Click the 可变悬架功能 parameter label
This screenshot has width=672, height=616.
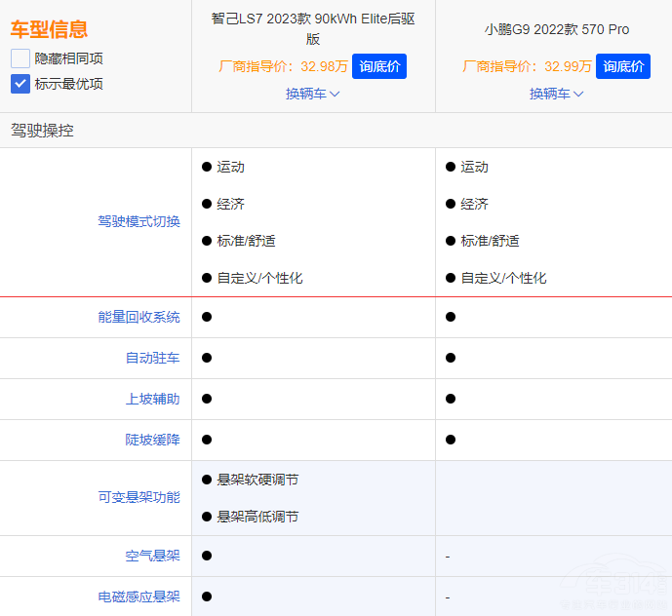pos(138,497)
